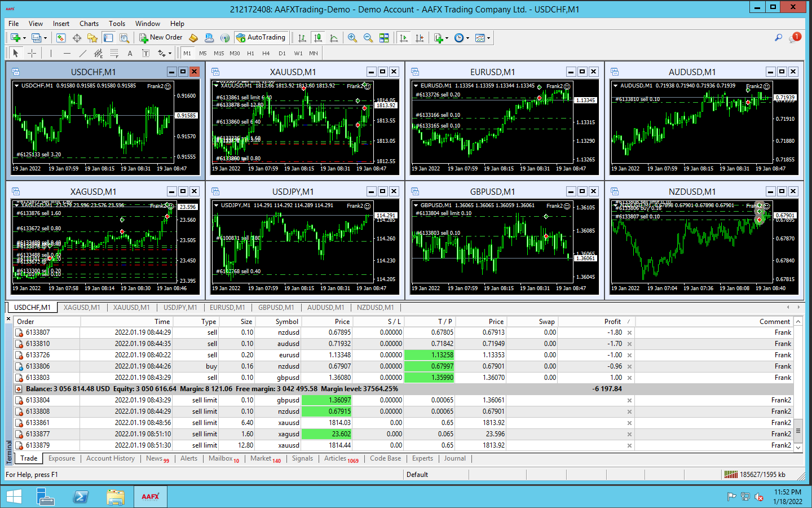Screen dimensions: 812x508
Task: Toggle the Terminal panel toolbar icon
Action: pos(108,38)
